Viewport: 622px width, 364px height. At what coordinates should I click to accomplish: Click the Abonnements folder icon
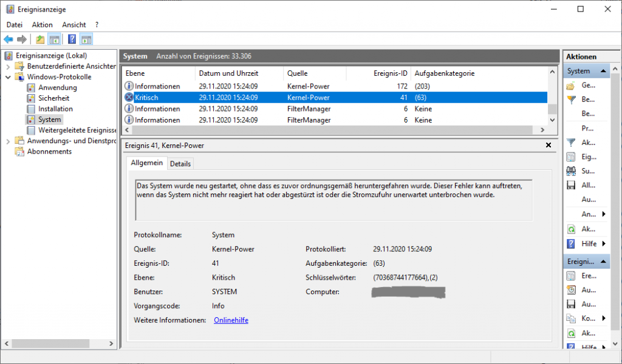click(x=21, y=152)
